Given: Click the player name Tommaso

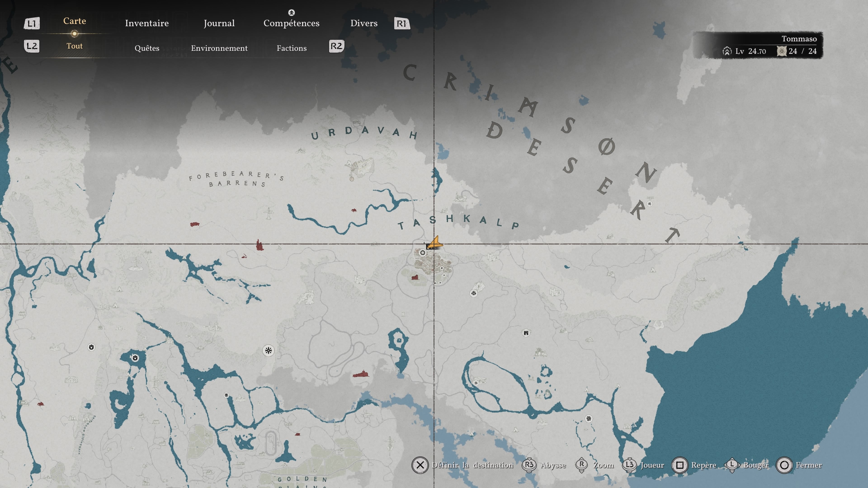Looking at the screenshot, I should coord(799,39).
